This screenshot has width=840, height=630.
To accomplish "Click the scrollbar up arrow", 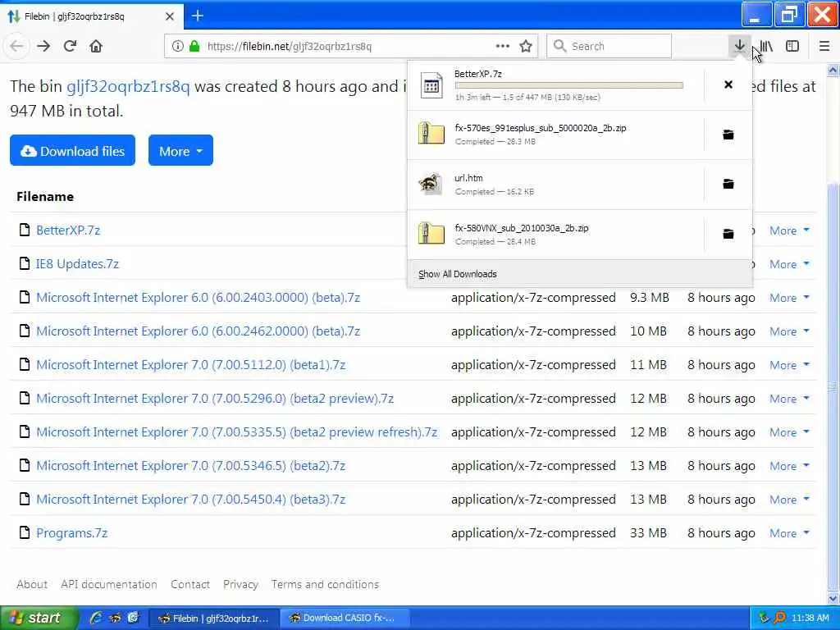I will tap(833, 71).
